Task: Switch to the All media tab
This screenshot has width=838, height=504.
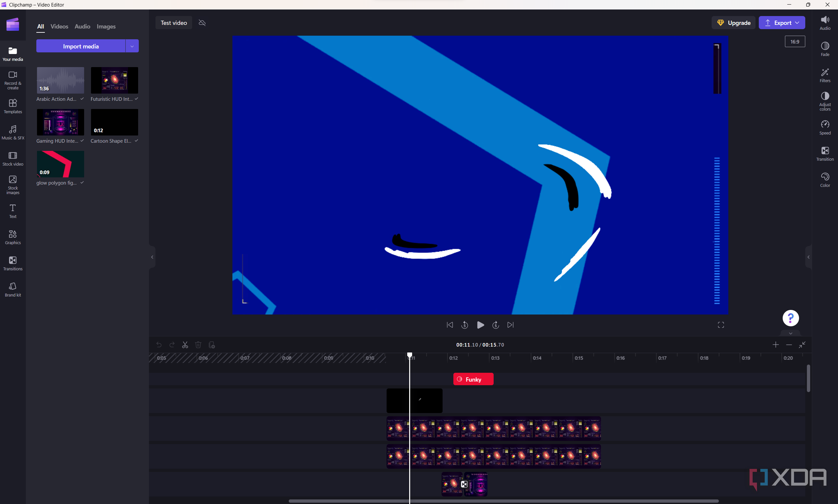Action: point(40,27)
